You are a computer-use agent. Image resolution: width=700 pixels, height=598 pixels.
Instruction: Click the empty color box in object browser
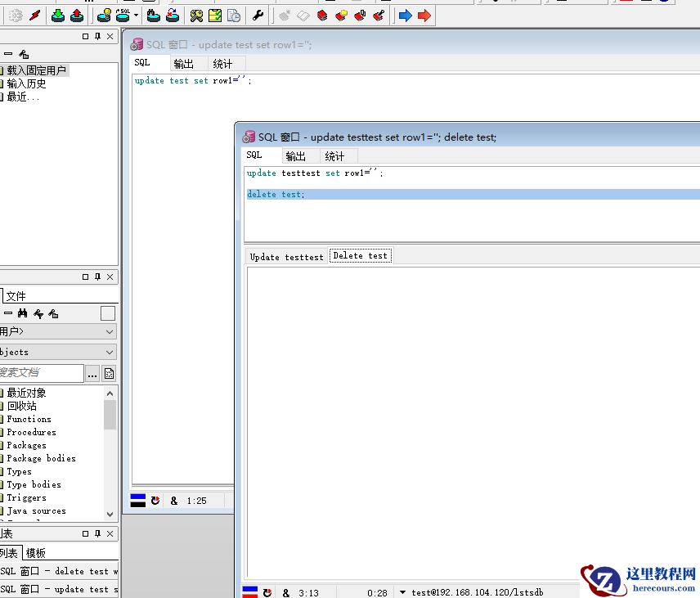[x=108, y=313]
